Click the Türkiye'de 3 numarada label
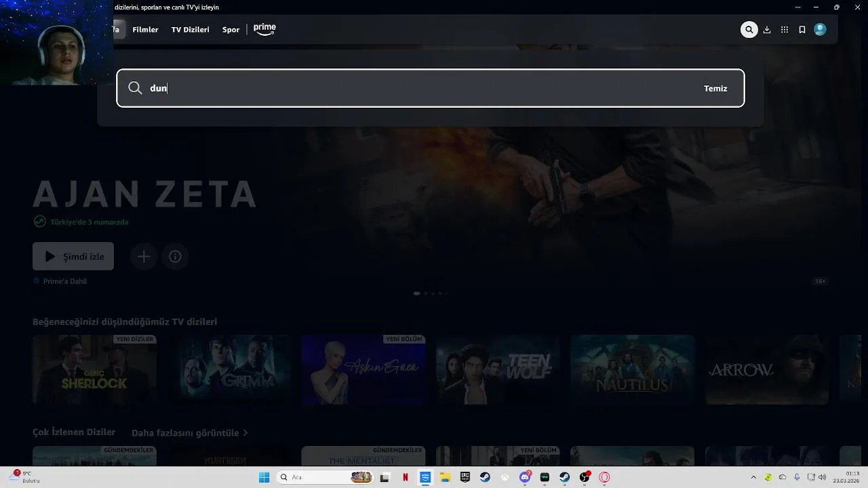Image resolution: width=868 pixels, height=488 pixels. pos(89,222)
